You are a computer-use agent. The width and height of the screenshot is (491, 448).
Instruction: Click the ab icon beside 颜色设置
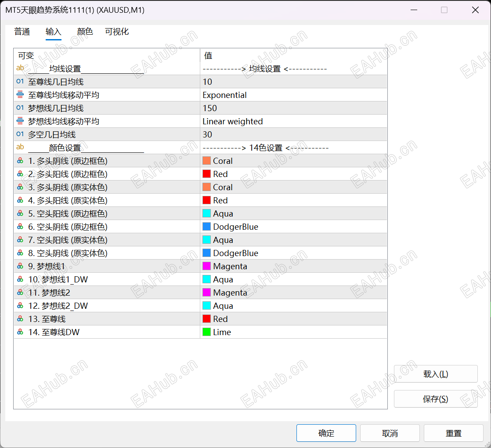[20, 147]
